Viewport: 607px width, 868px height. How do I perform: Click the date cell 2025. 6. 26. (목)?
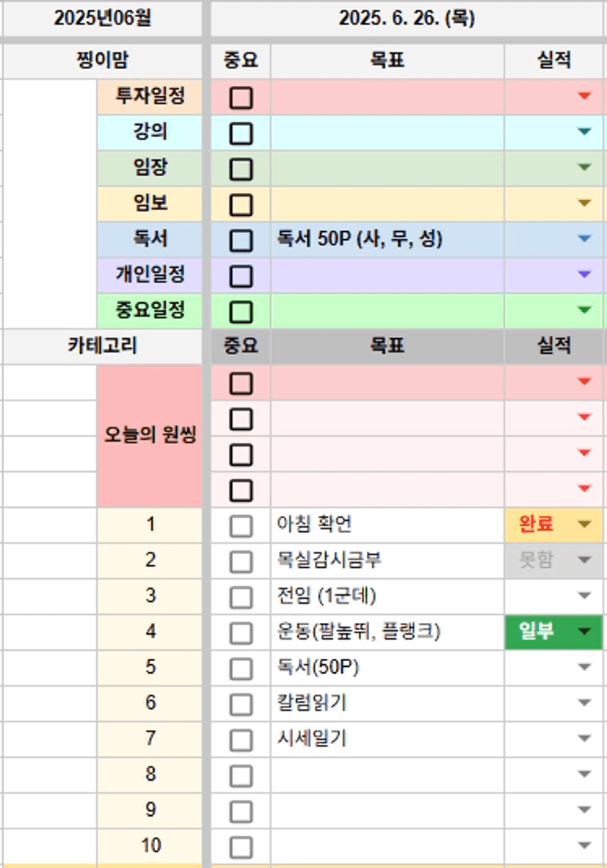coord(407,19)
